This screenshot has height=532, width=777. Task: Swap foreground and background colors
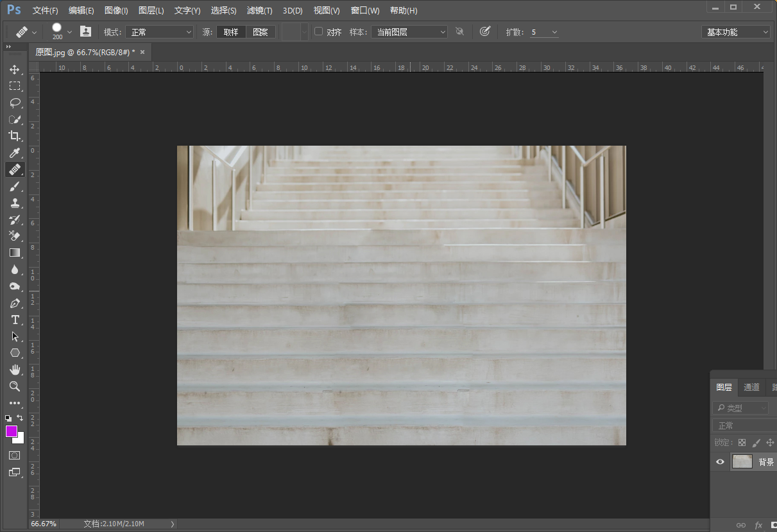(x=20, y=418)
